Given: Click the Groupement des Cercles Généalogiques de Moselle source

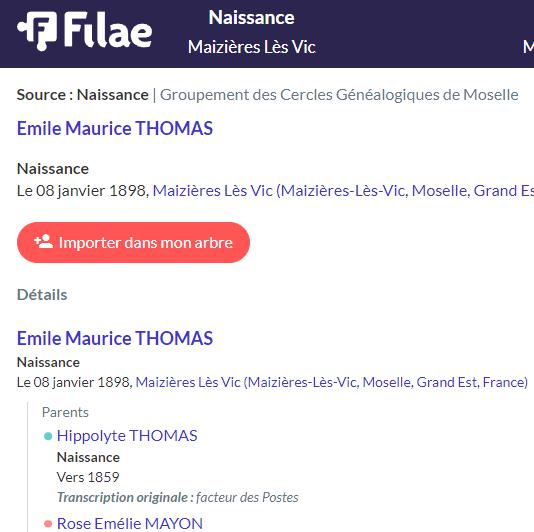Looking at the screenshot, I should pos(339,95).
